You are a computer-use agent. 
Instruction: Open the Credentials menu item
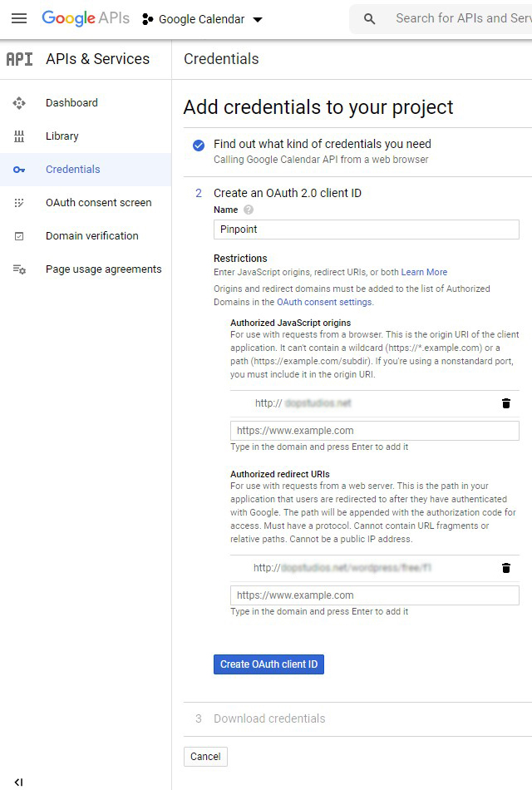coord(72,170)
